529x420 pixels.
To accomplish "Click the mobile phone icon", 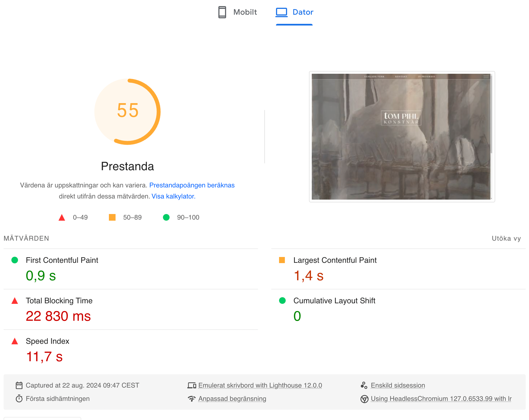I will (x=222, y=12).
